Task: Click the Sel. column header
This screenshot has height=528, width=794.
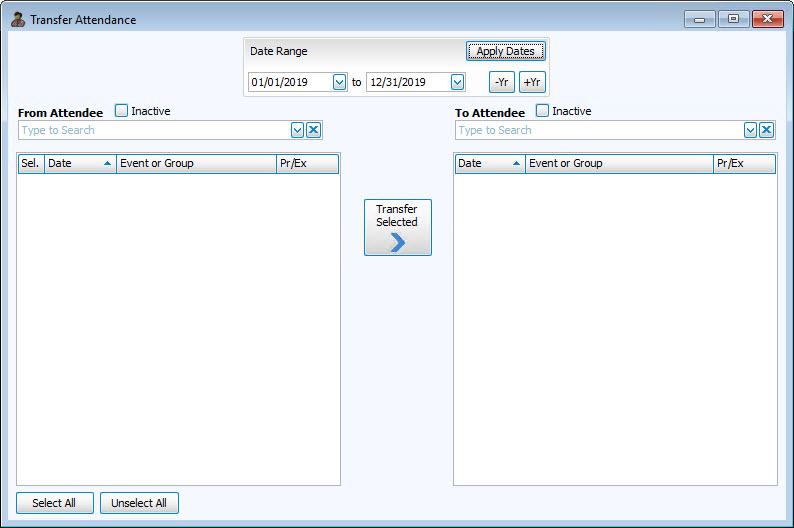Action: pos(30,164)
